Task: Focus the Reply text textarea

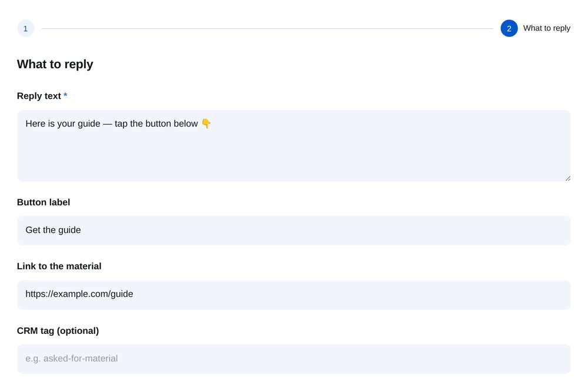Action: [x=293, y=145]
